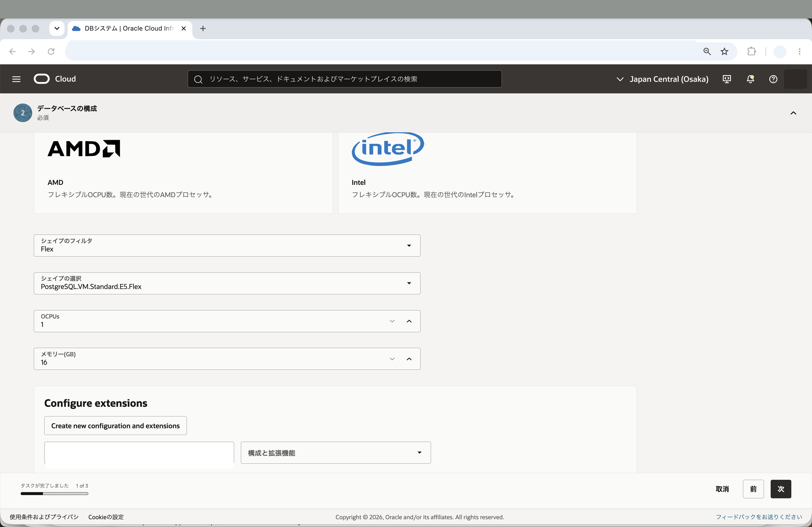
Task: Open browser zoom magnifier in address bar
Action: pos(707,52)
